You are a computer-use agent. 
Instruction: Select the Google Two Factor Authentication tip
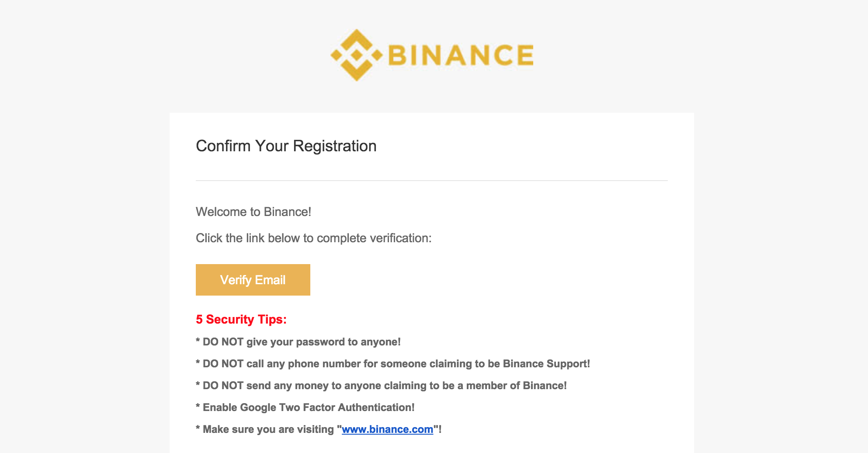[305, 408]
